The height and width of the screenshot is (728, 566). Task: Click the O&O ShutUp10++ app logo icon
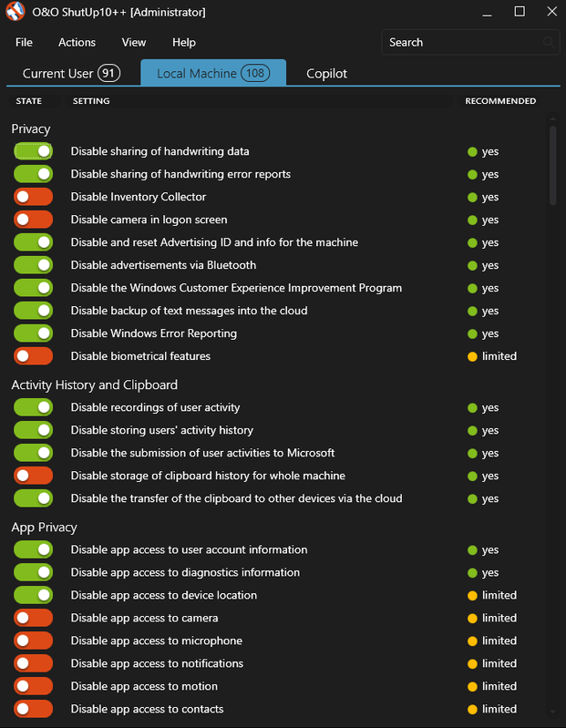[x=15, y=12]
